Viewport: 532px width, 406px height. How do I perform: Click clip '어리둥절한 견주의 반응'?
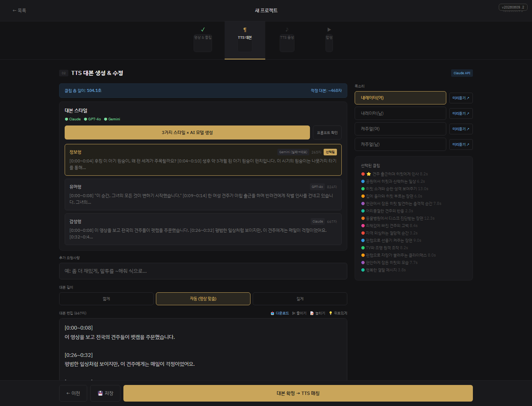pyautogui.click(x=387, y=211)
